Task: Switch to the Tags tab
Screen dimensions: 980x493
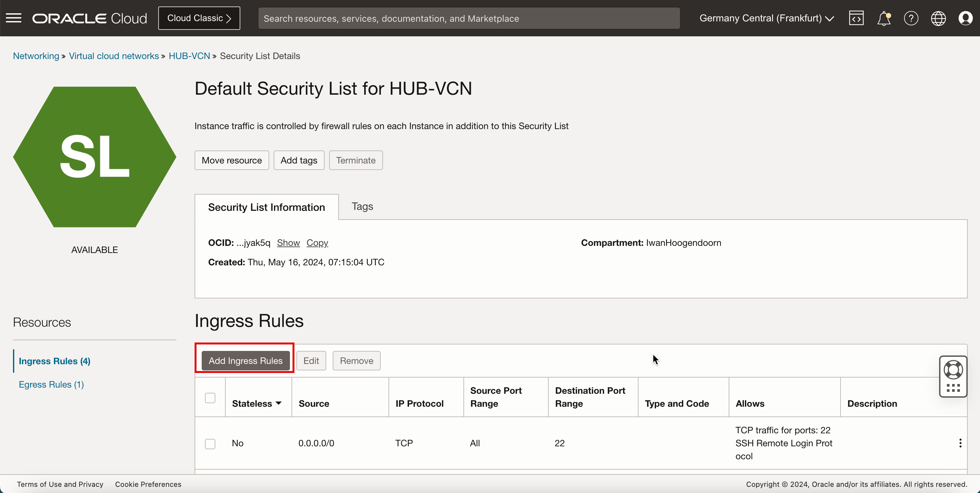Action: (362, 206)
